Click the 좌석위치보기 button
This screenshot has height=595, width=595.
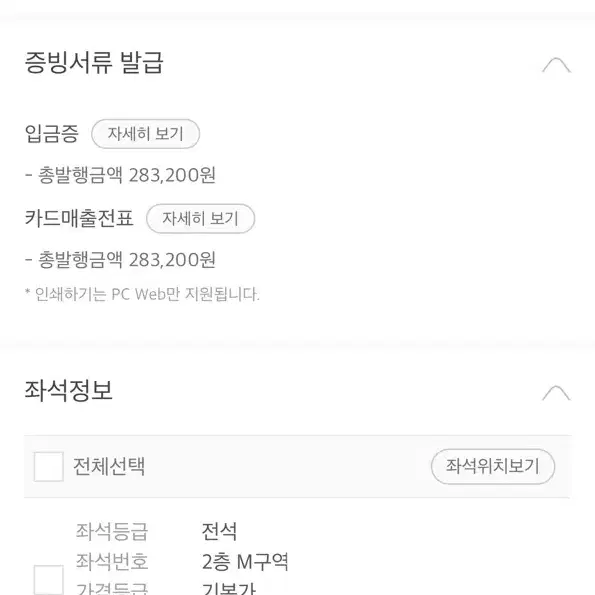coord(493,466)
